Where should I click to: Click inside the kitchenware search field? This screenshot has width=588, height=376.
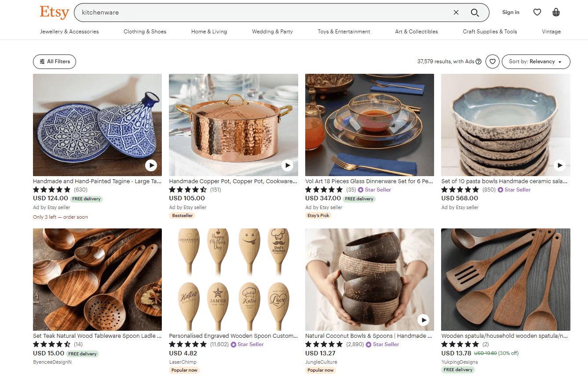click(x=220, y=12)
